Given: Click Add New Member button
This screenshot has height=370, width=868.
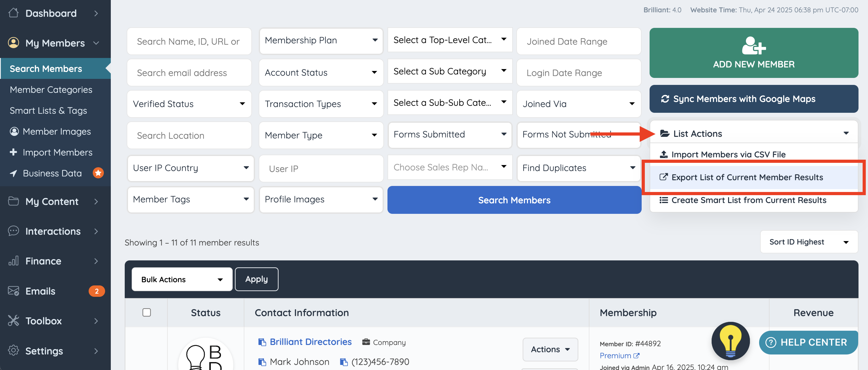Looking at the screenshot, I should pyautogui.click(x=753, y=53).
